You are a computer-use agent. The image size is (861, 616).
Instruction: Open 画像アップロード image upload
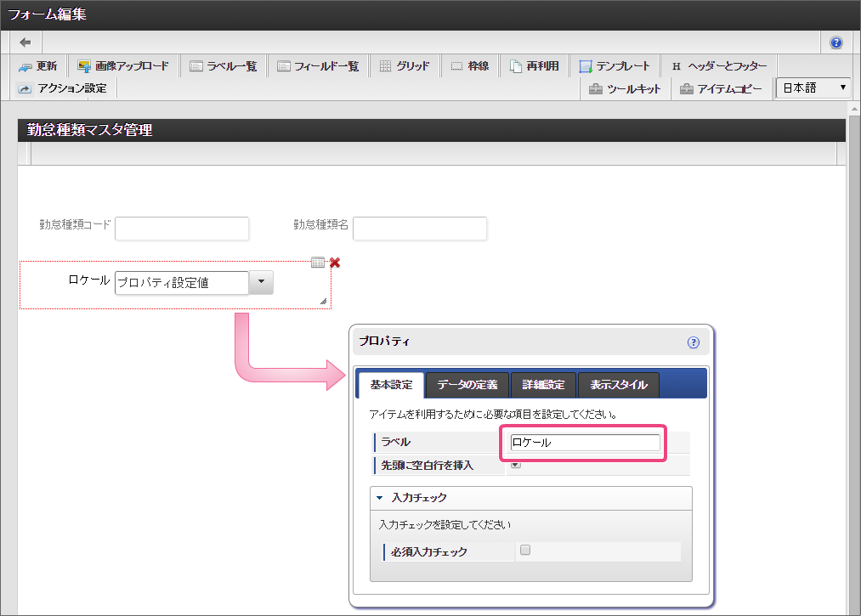coord(122,66)
